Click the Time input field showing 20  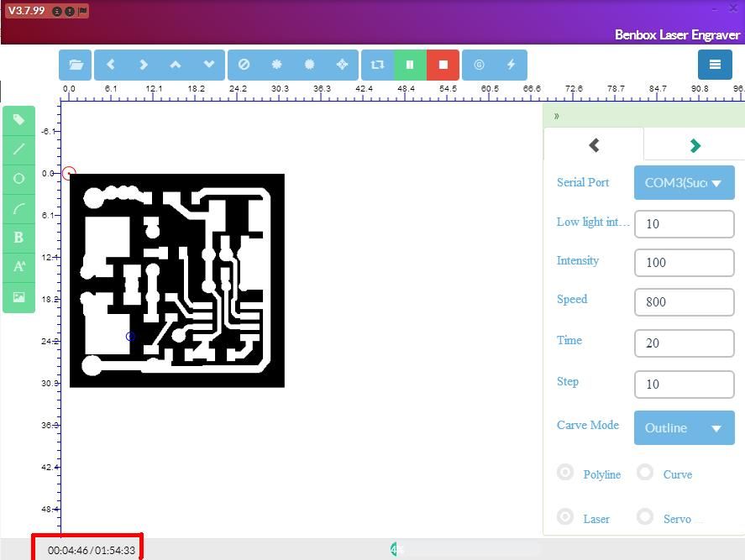[685, 343]
